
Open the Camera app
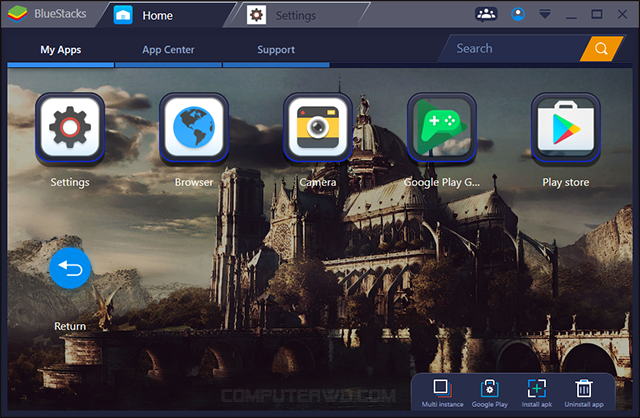pyautogui.click(x=318, y=127)
